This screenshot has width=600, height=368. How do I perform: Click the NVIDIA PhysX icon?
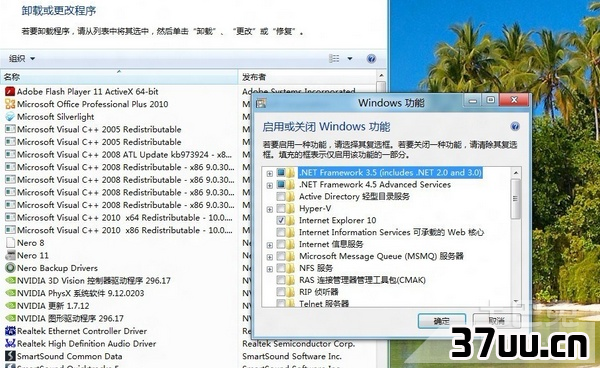[x=10, y=293]
